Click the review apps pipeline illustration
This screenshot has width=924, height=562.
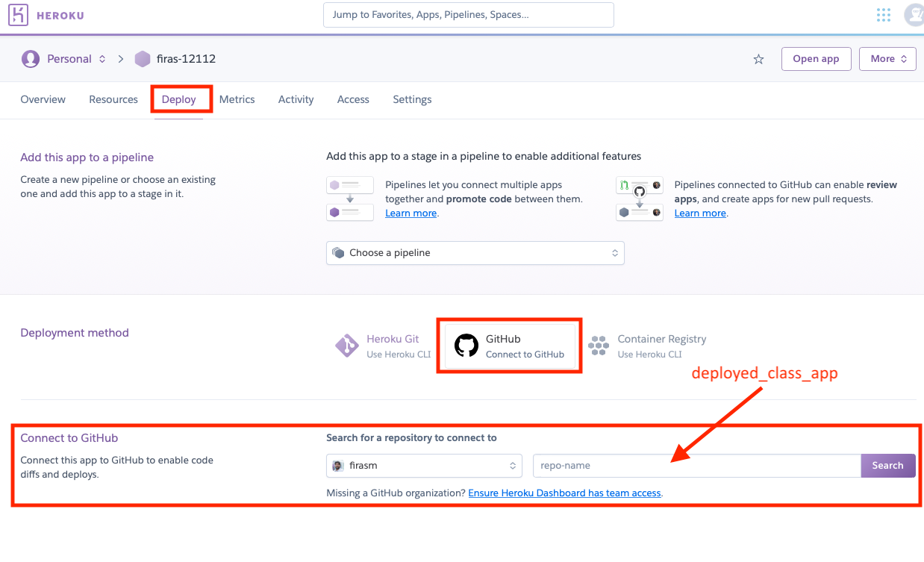[x=639, y=199]
